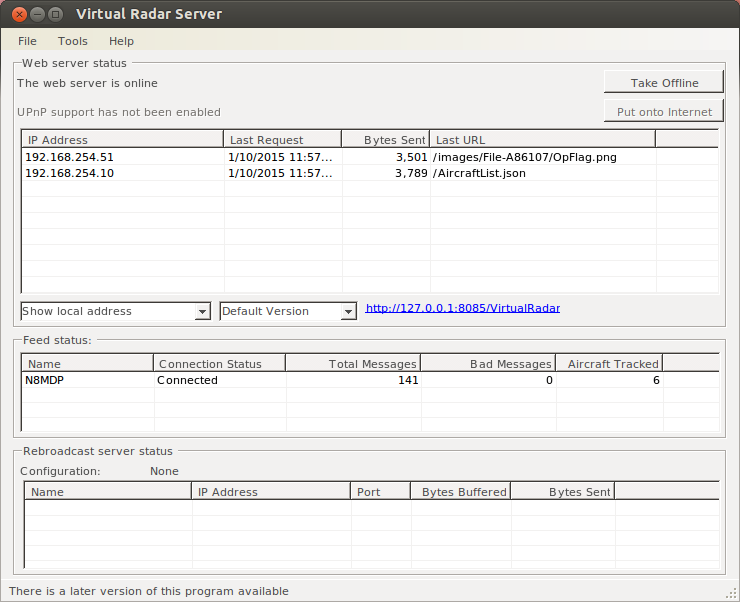Click the Connection Status column header
Screen dimensions: 740x602
[219, 364]
